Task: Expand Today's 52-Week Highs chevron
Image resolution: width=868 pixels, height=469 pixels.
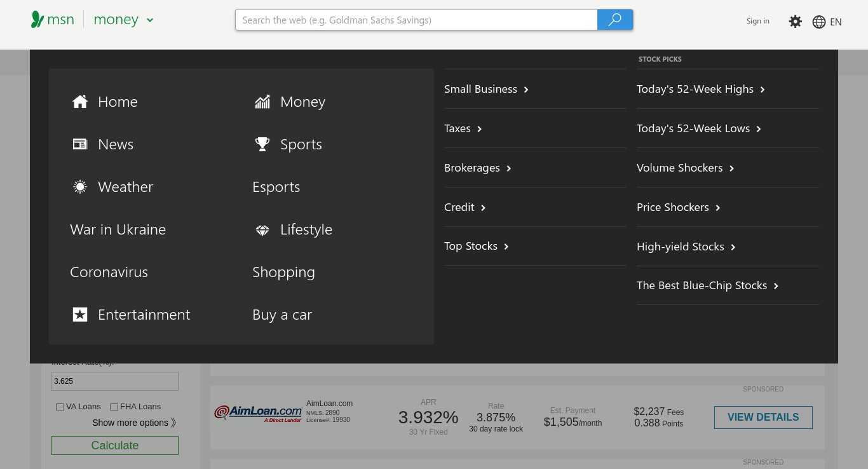Action: 763,90
